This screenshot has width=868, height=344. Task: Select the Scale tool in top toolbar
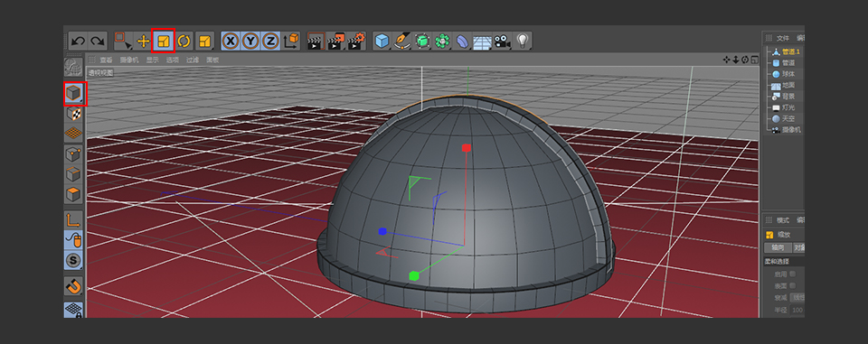click(x=164, y=41)
